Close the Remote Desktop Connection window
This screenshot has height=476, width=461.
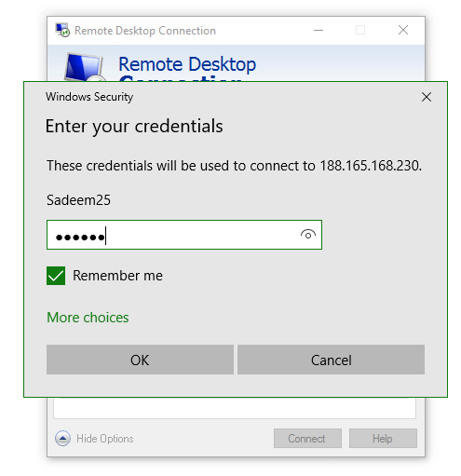click(x=403, y=30)
